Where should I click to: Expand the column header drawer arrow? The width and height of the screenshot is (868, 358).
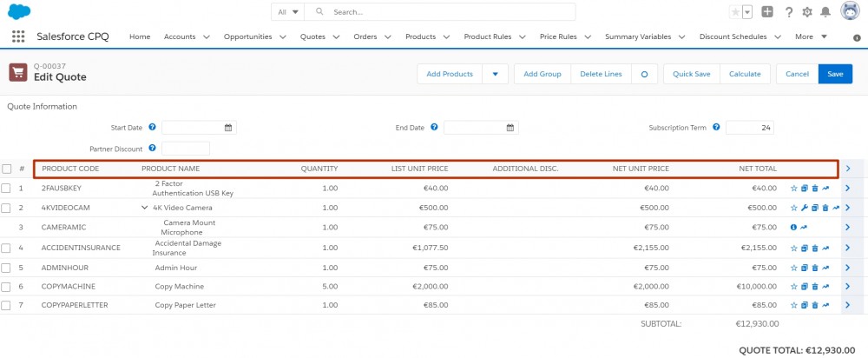pos(847,169)
